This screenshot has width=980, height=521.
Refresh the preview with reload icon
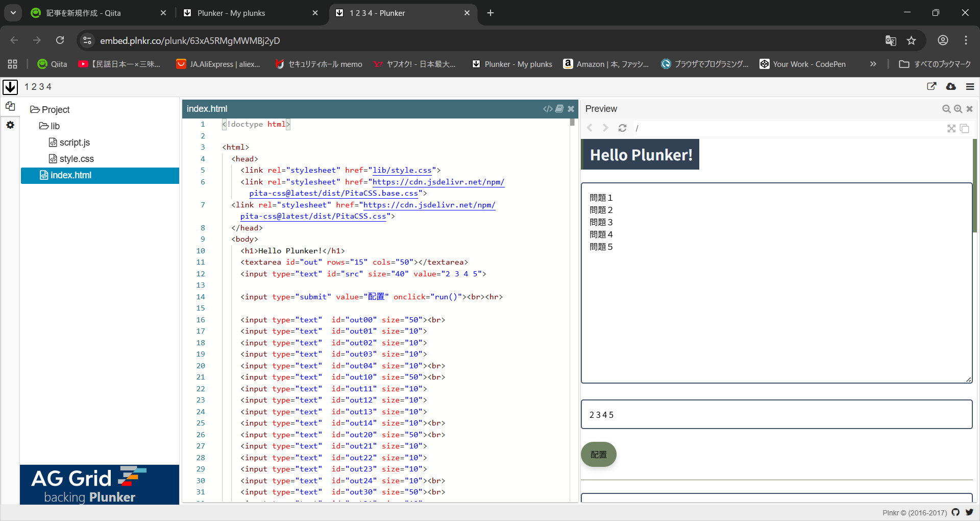[x=622, y=128]
